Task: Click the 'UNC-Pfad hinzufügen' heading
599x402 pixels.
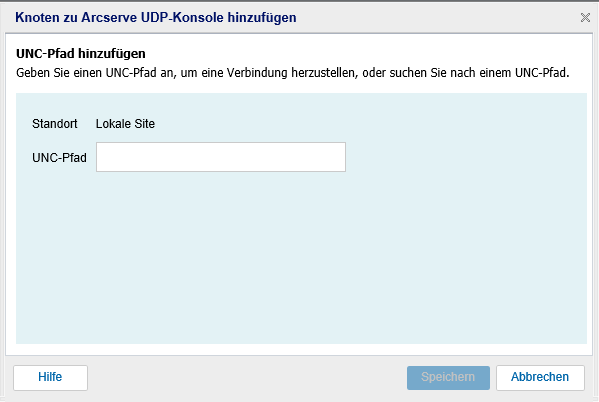Action: 81,54
